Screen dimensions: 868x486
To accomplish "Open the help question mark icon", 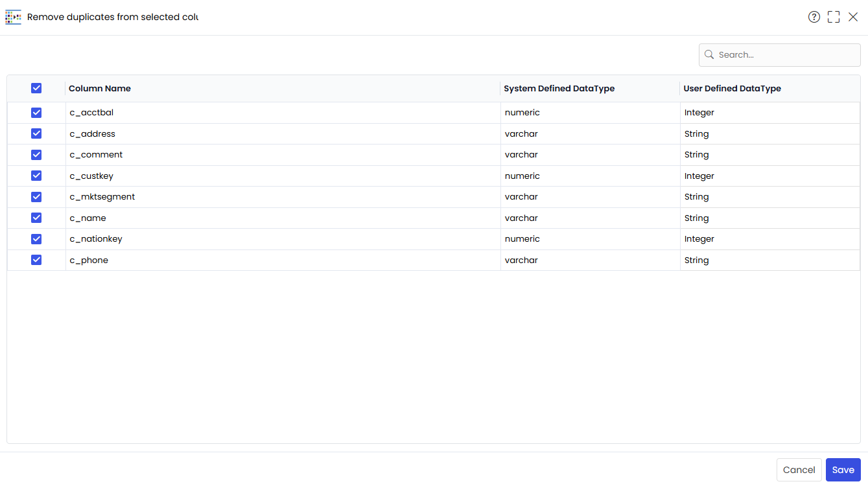I will (x=814, y=17).
